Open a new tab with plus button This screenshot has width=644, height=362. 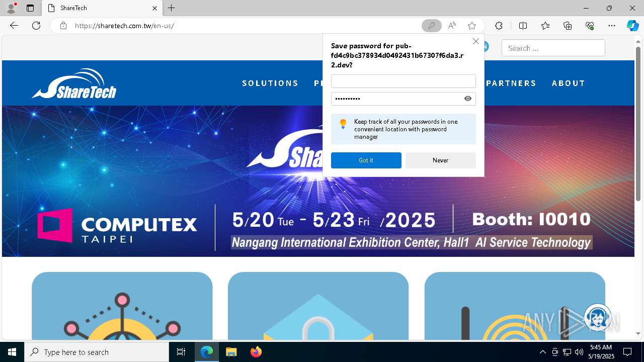click(x=172, y=8)
